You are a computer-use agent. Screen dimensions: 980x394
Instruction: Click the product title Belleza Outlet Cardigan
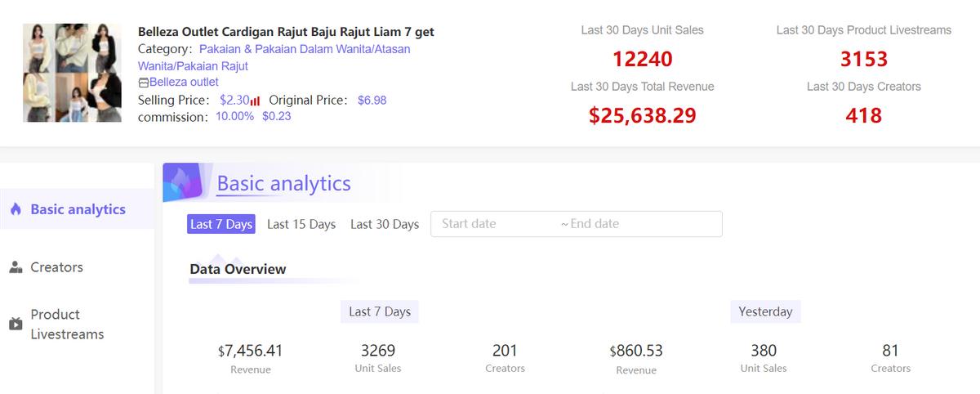pyautogui.click(x=286, y=32)
